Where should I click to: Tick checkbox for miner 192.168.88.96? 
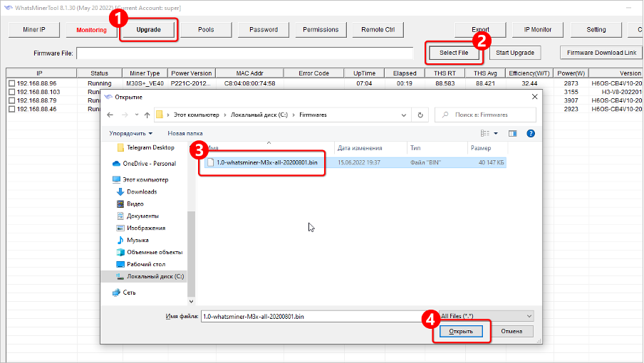(11, 83)
